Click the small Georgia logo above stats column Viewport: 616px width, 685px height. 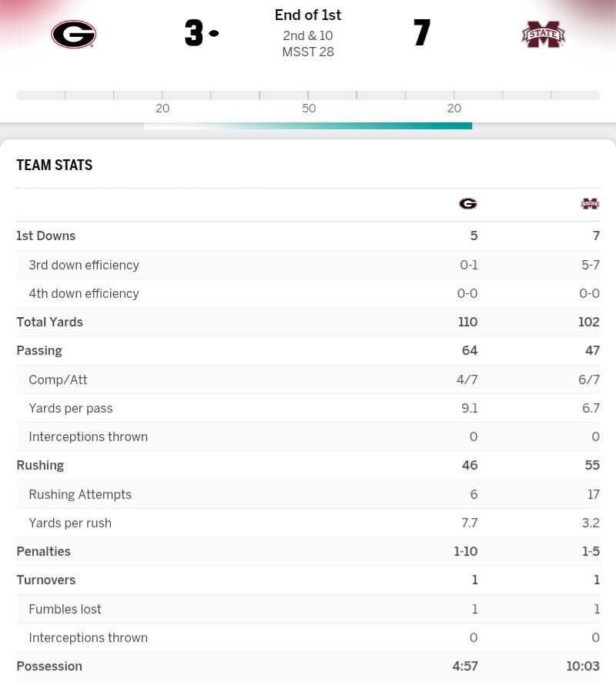[x=468, y=204]
